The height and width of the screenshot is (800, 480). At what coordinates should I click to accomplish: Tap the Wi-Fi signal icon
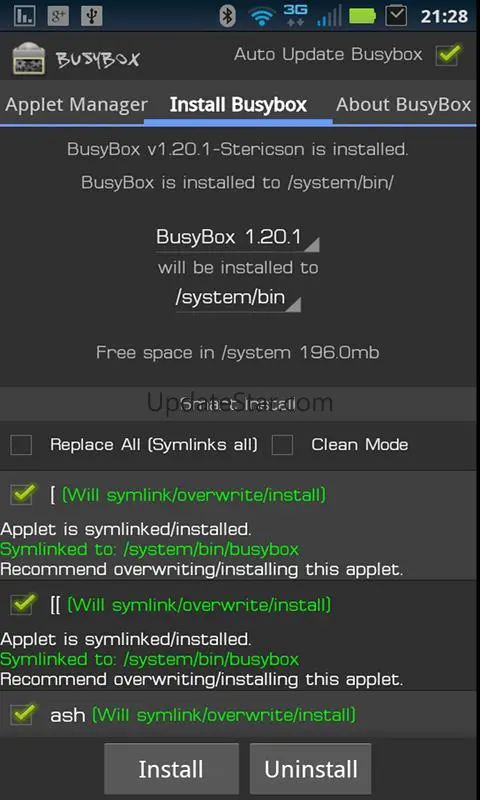[263, 17]
